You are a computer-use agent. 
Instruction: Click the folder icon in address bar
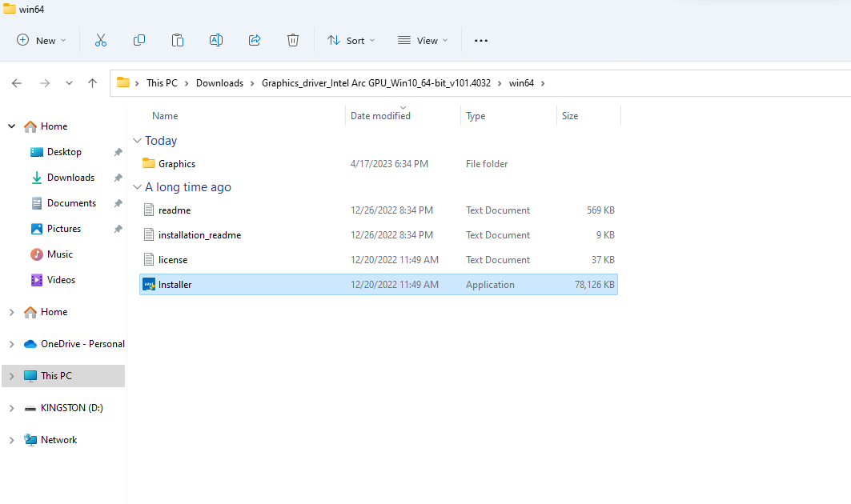click(123, 82)
